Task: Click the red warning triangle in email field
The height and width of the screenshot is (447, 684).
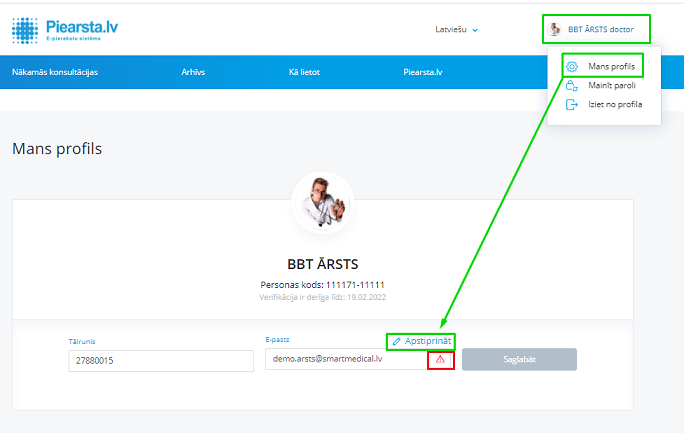Action: pos(440,360)
